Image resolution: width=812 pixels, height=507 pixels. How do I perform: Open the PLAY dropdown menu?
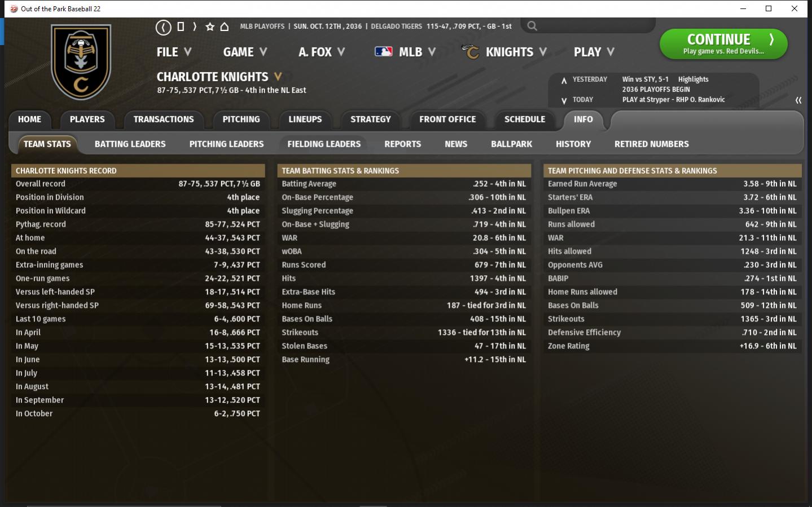click(594, 52)
